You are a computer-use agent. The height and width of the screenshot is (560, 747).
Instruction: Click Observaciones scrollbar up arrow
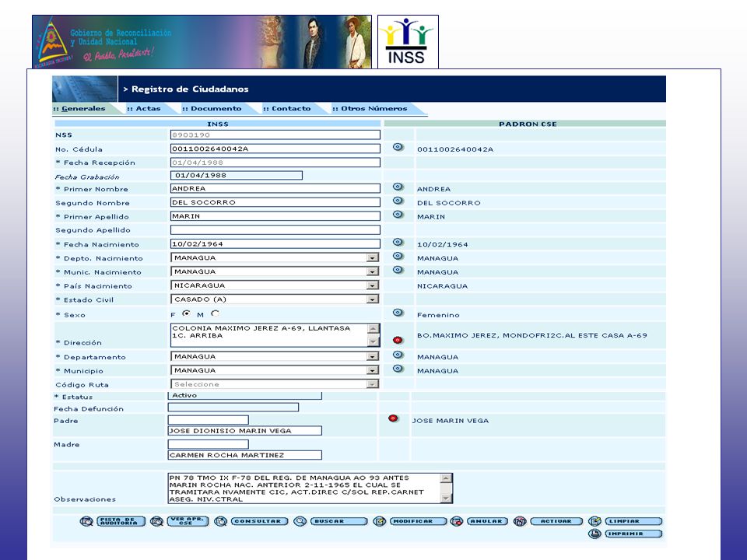tap(446, 478)
